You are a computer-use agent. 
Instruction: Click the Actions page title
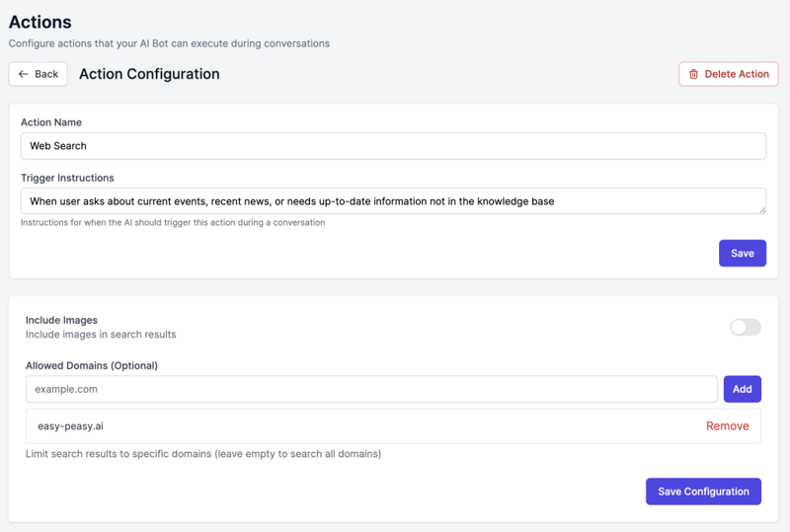pyautogui.click(x=40, y=22)
